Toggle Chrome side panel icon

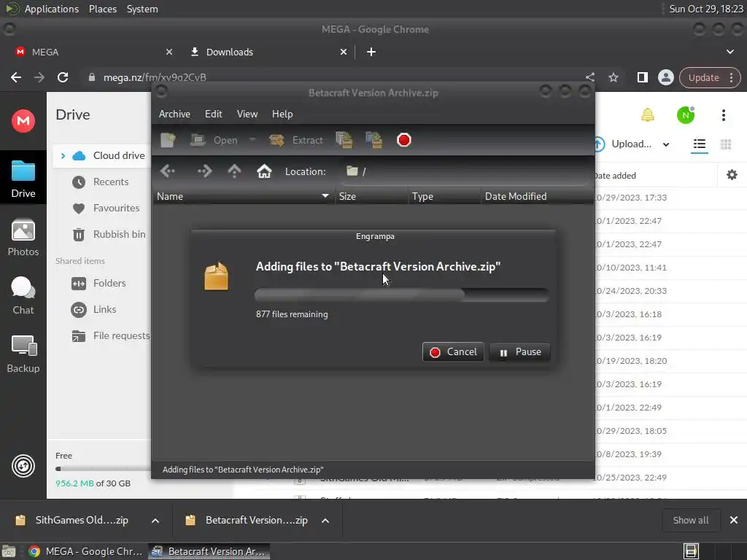click(642, 77)
